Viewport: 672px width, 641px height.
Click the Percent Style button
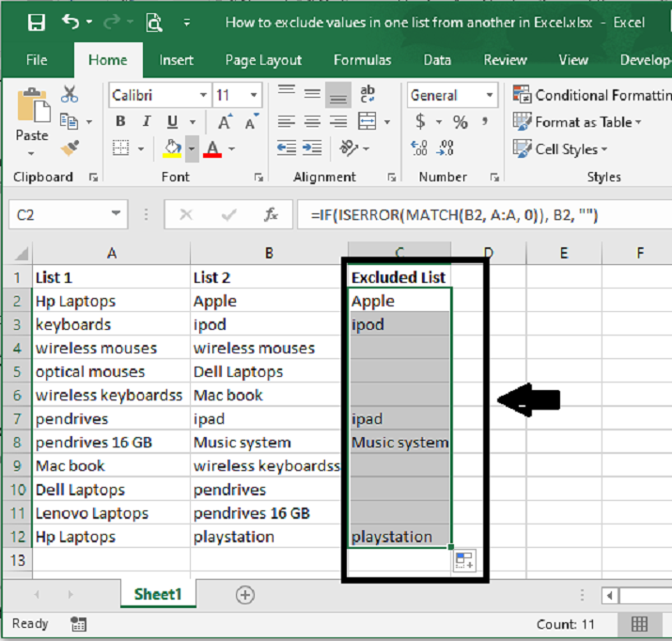pyautogui.click(x=460, y=122)
